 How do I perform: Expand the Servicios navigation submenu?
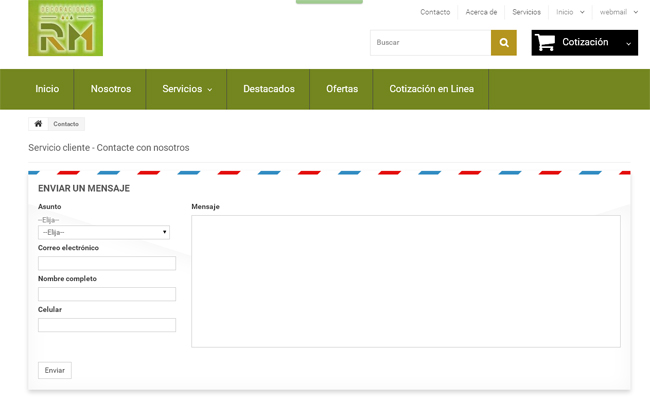pos(187,89)
